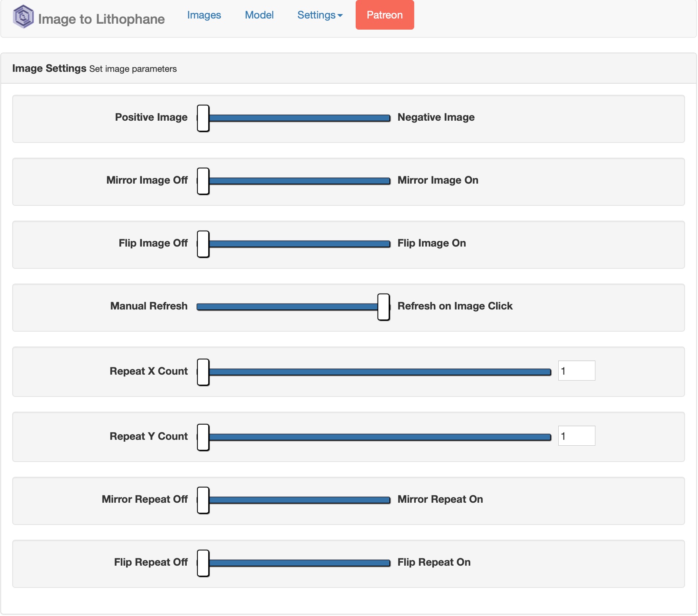Expand the Settings dropdown menu
698x616 pixels.
[x=320, y=15]
